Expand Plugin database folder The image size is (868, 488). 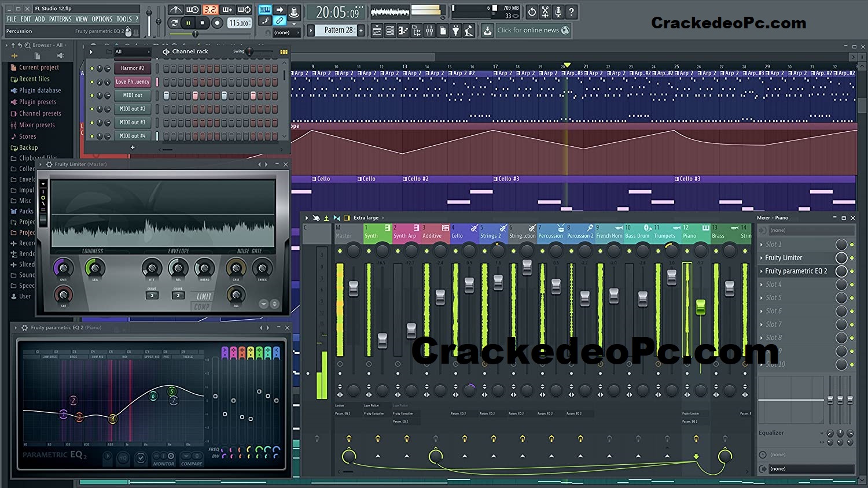35,90
